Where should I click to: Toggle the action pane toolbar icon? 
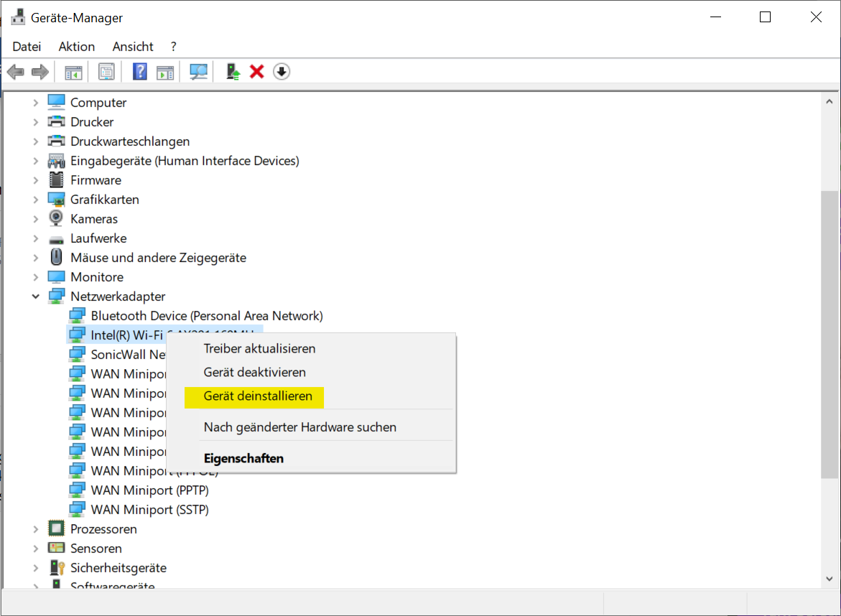[x=165, y=72]
